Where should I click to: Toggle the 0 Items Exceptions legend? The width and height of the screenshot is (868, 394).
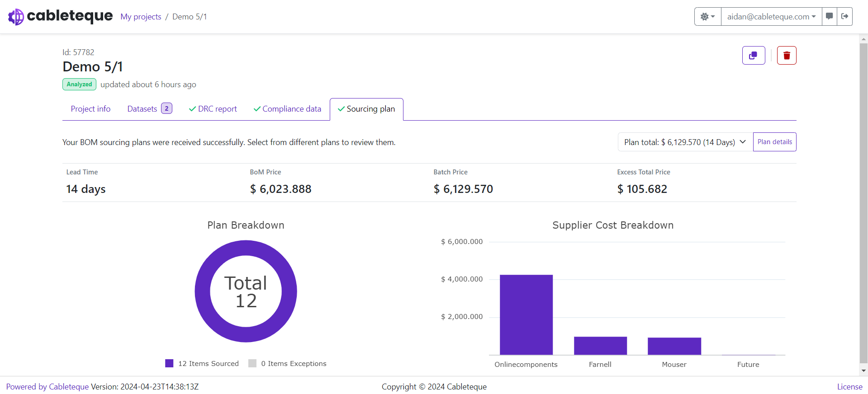(x=287, y=364)
